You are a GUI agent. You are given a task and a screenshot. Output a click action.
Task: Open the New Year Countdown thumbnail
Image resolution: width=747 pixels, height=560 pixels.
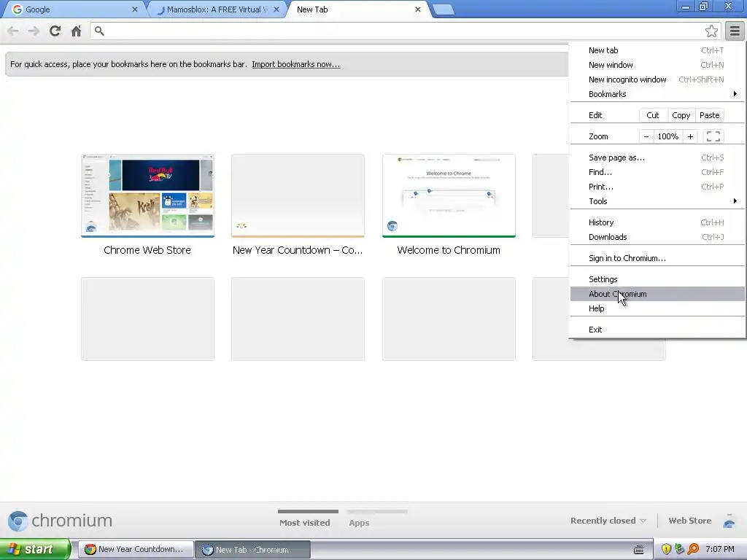pos(298,195)
